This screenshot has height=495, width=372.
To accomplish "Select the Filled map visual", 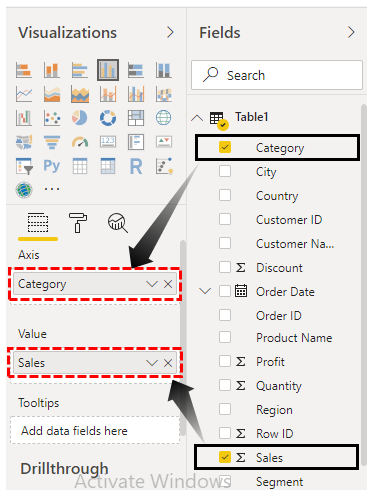I will (24, 142).
